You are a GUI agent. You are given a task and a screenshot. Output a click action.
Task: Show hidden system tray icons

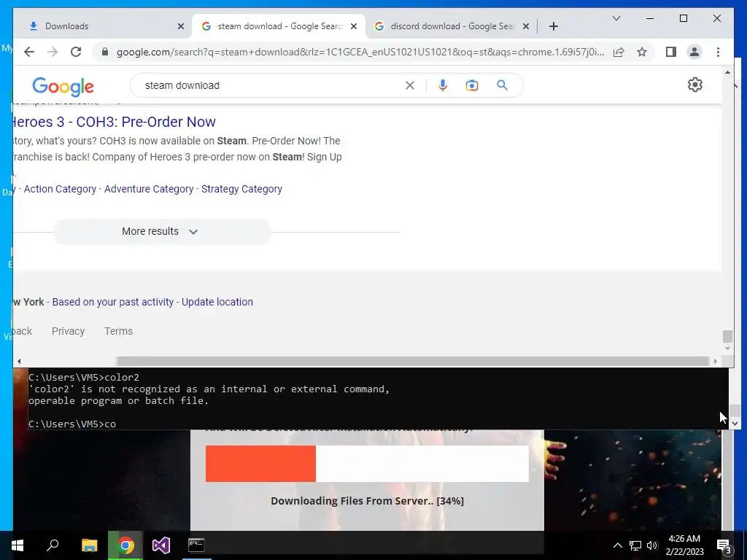click(617, 545)
